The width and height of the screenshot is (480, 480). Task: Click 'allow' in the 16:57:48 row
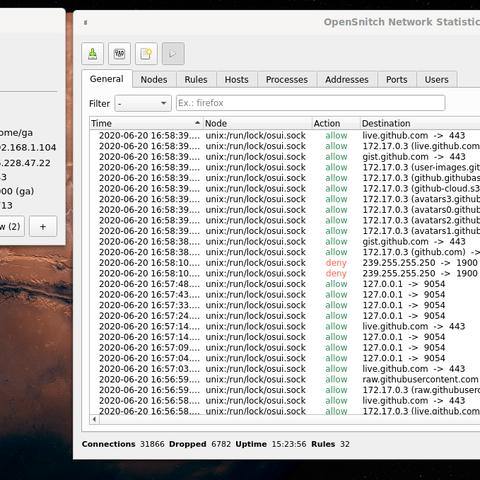pyautogui.click(x=336, y=284)
